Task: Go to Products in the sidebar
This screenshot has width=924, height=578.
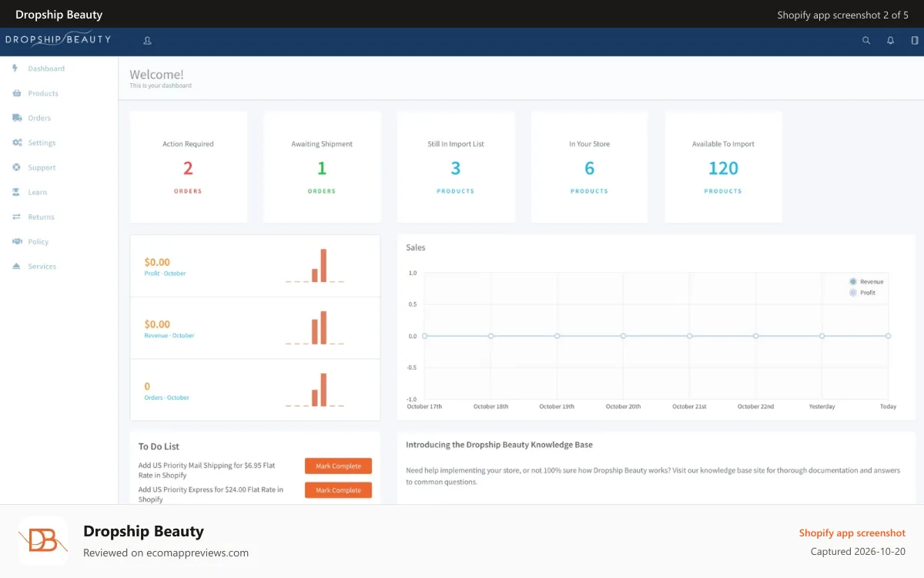Action: pyautogui.click(x=43, y=93)
